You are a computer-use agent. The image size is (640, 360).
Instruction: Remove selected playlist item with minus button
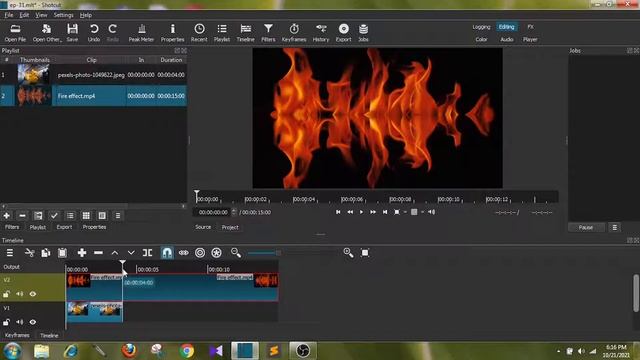(x=22, y=216)
